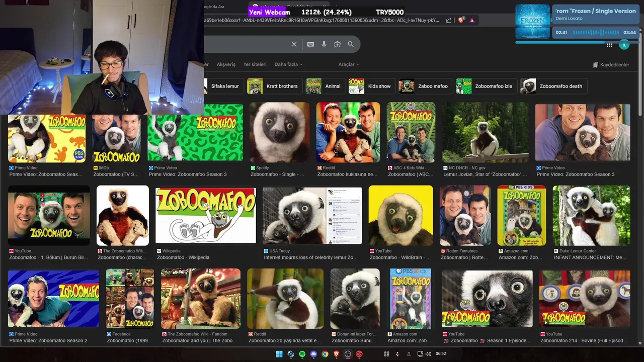Select the Zoboomafoo izle suggestion chip
The image size is (644, 362).
coord(487,86)
